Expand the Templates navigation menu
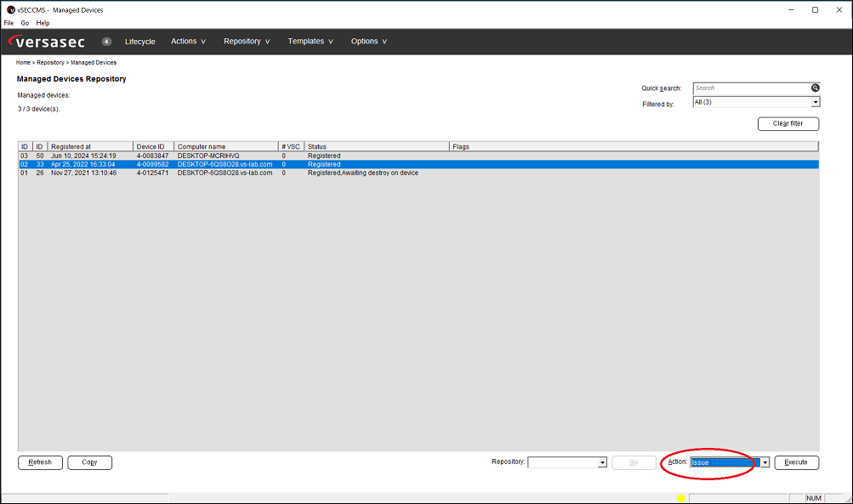 (x=310, y=42)
